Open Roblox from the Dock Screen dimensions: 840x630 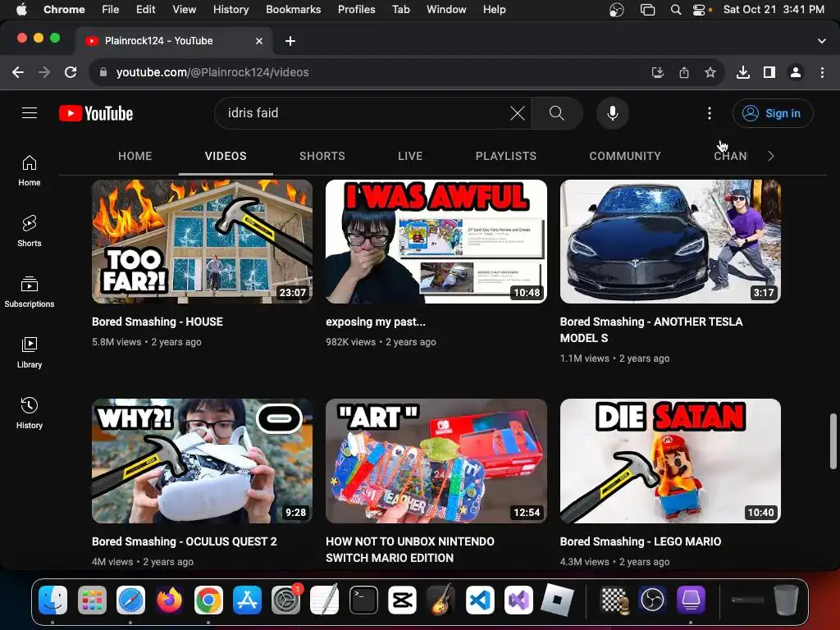557,600
